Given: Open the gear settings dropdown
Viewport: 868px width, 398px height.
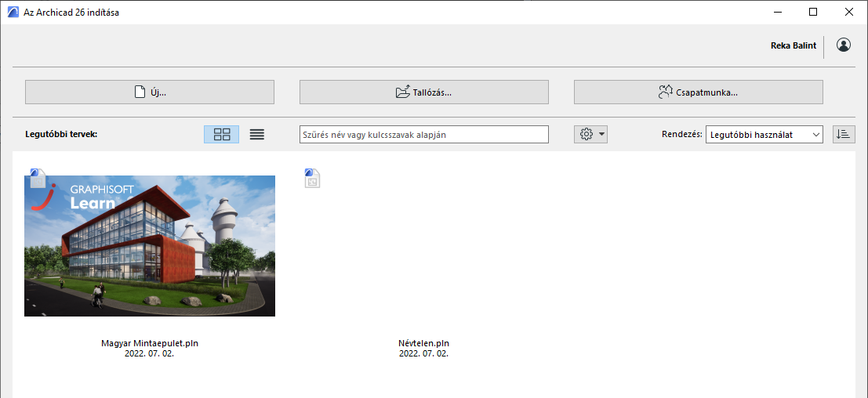Looking at the screenshot, I should click(x=590, y=134).
